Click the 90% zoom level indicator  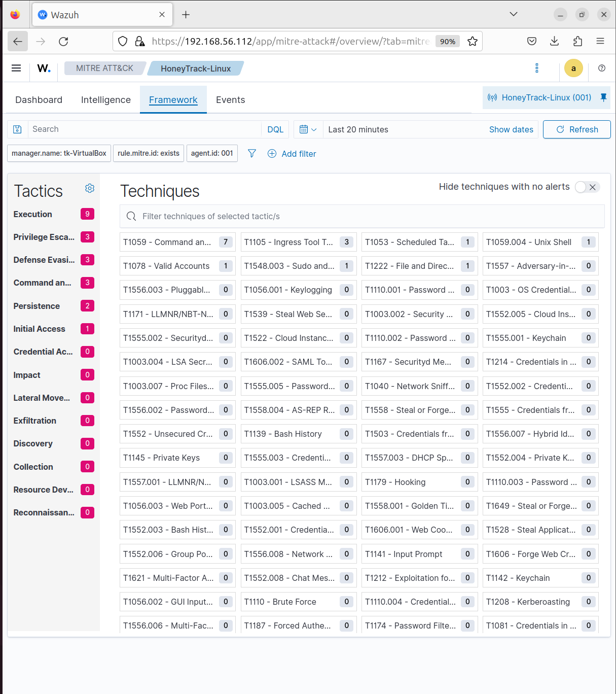pyautogui.click(x=448, y=42)
